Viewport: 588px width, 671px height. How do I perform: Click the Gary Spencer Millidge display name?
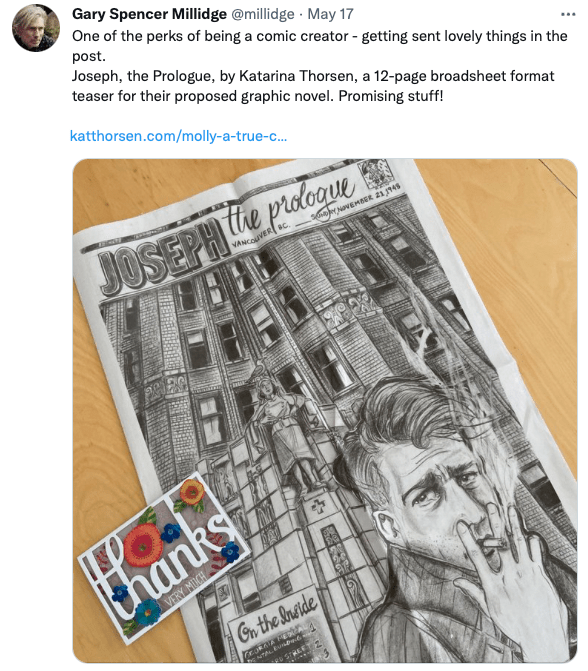tap(149, 14)
